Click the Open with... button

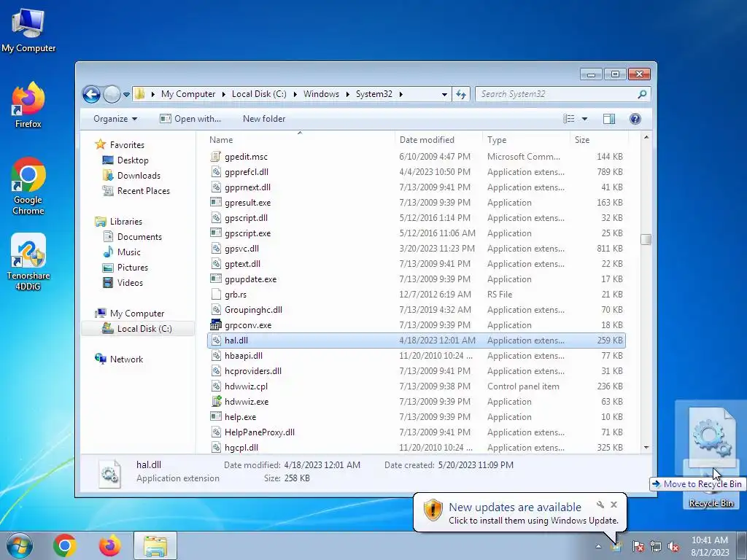pos(190,119)
